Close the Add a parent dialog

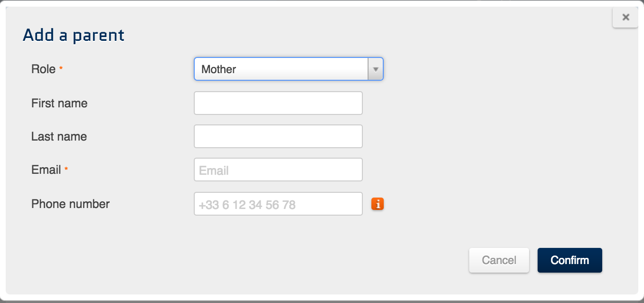(x=625, y=18)
